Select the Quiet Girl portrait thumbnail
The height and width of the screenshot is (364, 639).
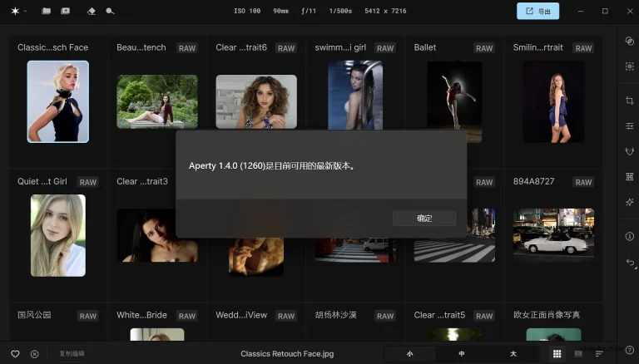pos(57,235)
